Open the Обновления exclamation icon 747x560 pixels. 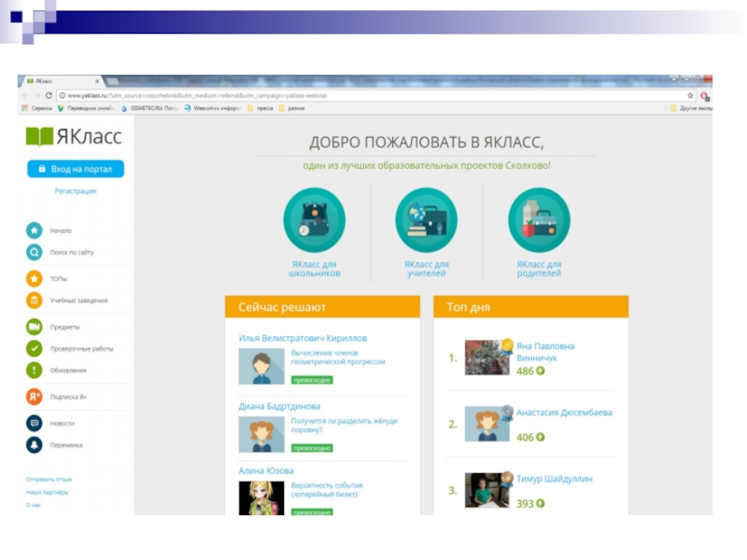[34, 371]
